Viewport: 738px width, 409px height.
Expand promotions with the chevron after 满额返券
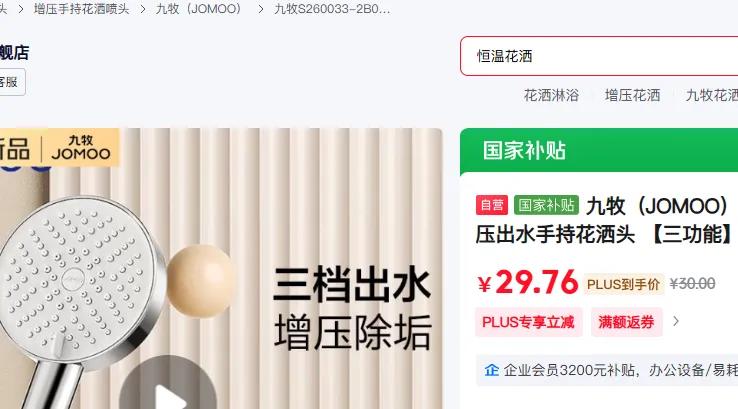[x=676, y=321]
